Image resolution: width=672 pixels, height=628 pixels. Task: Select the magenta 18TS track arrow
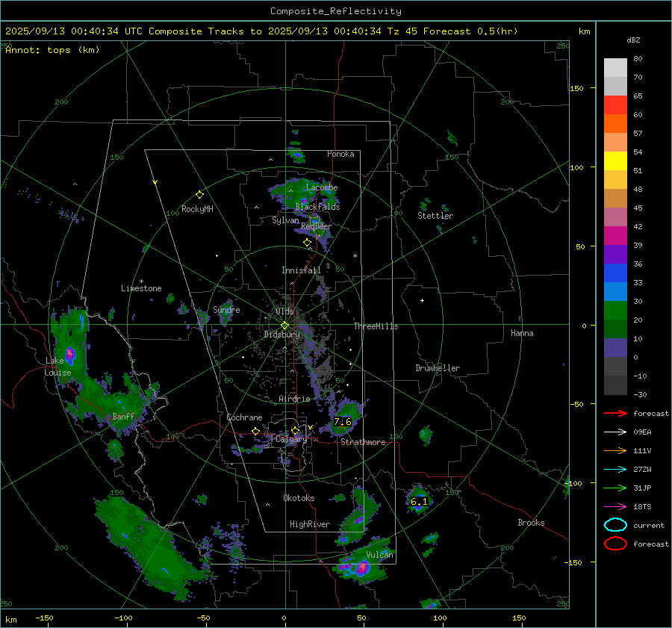point(615,507)
